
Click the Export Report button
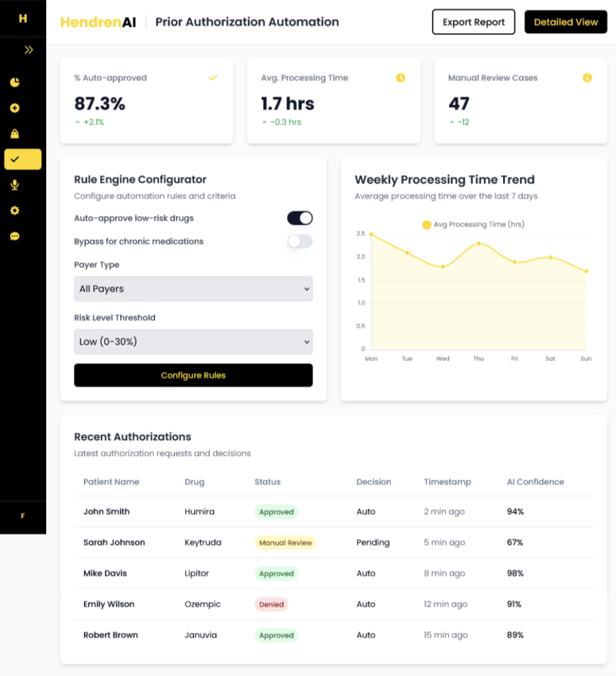click(473, 22)
